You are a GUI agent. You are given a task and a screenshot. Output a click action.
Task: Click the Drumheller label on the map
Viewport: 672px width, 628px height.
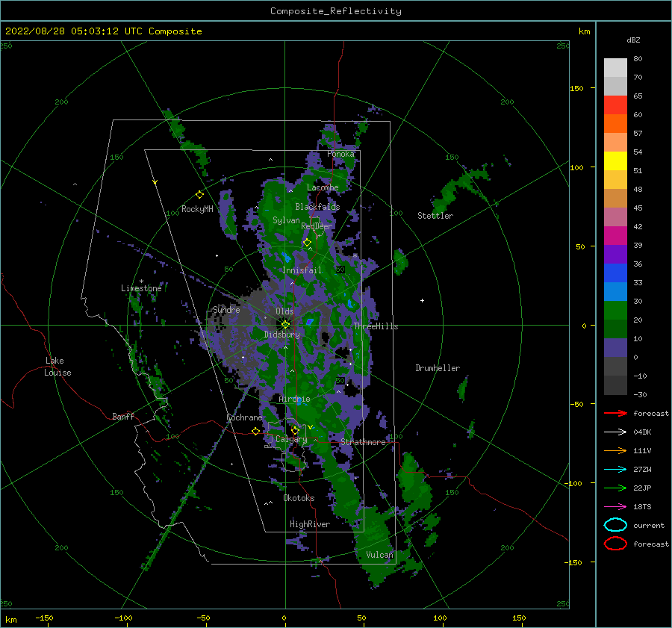438,368
